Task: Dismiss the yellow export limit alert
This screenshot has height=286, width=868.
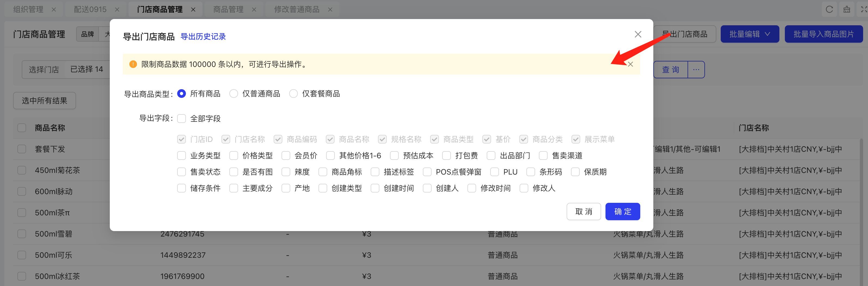Action: click(x=630, y=64)
